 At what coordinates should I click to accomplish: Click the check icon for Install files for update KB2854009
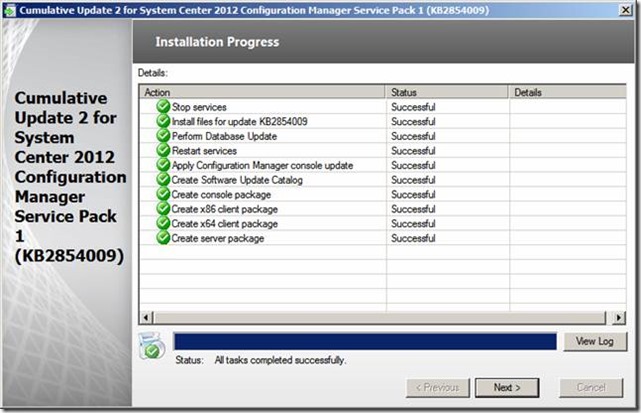pyautogui.click(x=163, y=121)
